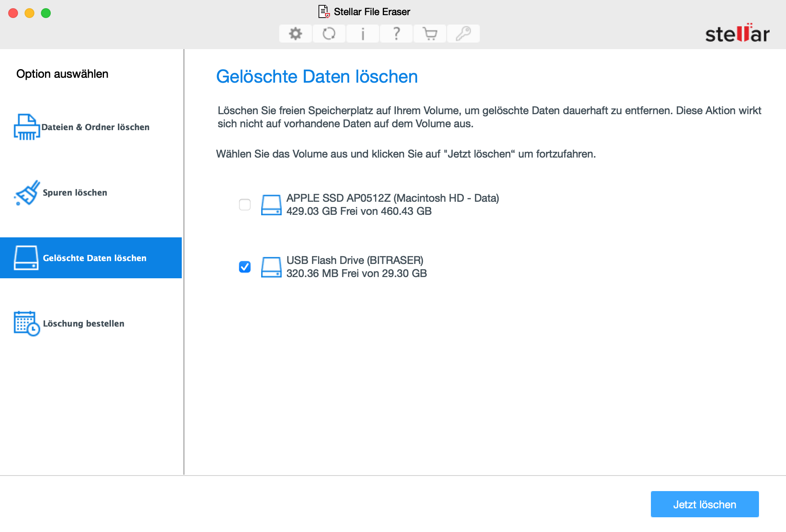Click the 'Gelöschte Daten löschen' page heading

click(x=317, y=77)
